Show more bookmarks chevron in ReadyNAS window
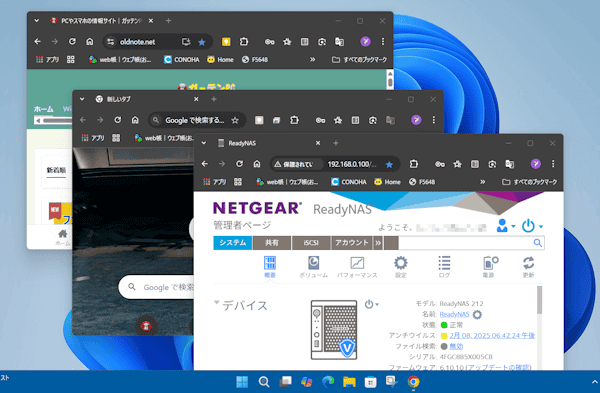Image resolution: width=600 pixels, height=393 pixels. [x=483, y=182]
